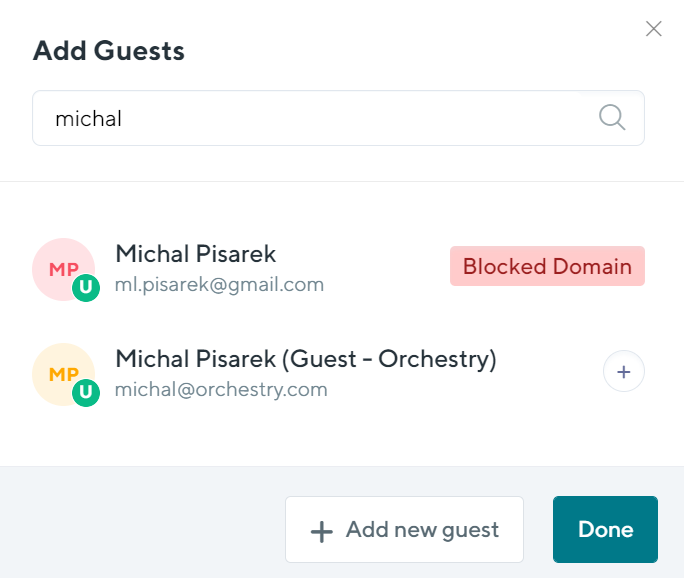This screenshot has height=578, width=684.
Task: Click the Blocked Domain badge
Action: (547, 266)
